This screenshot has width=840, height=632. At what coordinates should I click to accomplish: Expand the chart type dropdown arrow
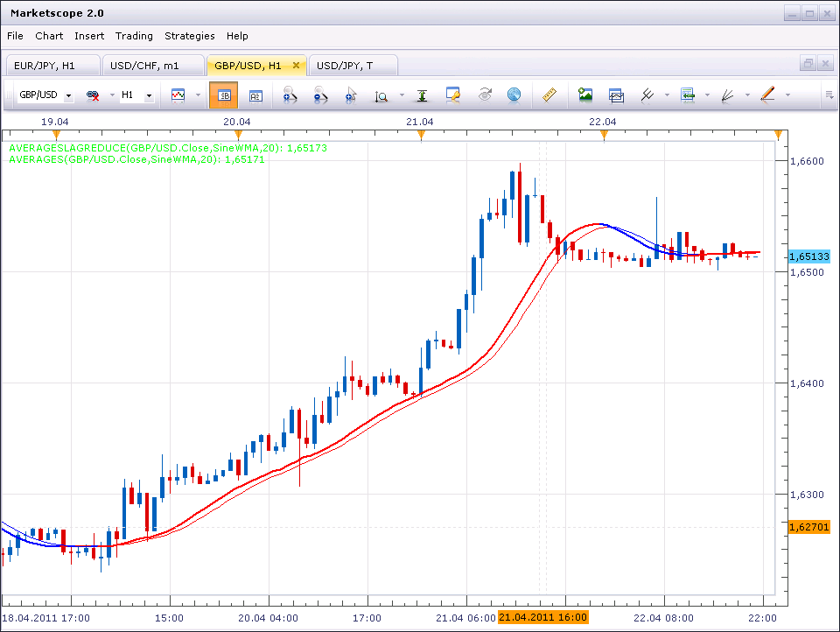click(x=198, y=95)
